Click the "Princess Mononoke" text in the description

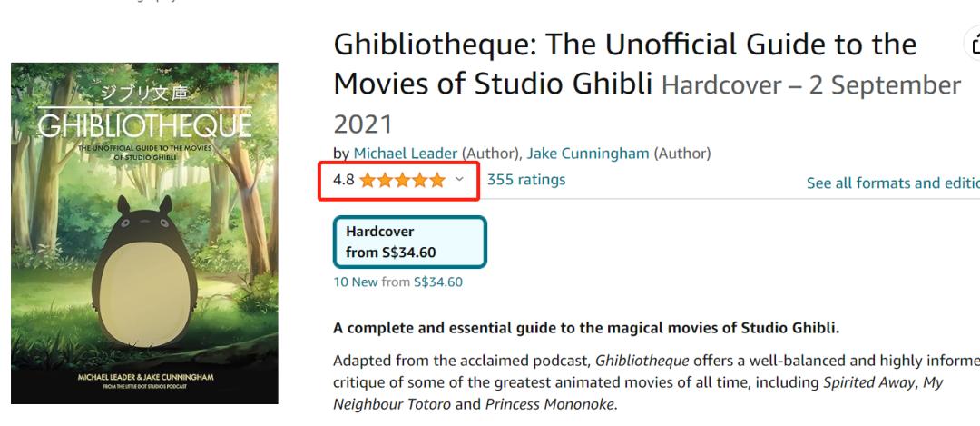pos(550,404)
